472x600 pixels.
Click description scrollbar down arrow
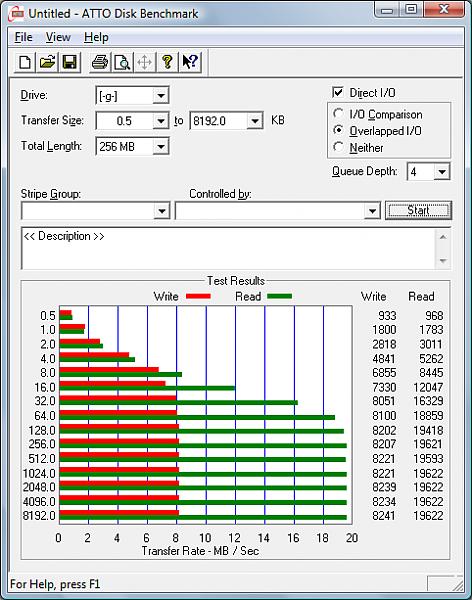point(443,261)
